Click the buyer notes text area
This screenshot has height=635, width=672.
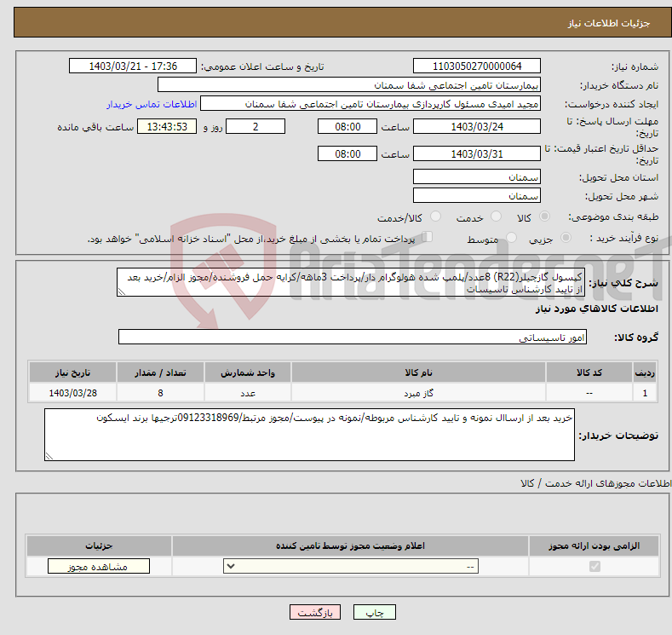309,436
